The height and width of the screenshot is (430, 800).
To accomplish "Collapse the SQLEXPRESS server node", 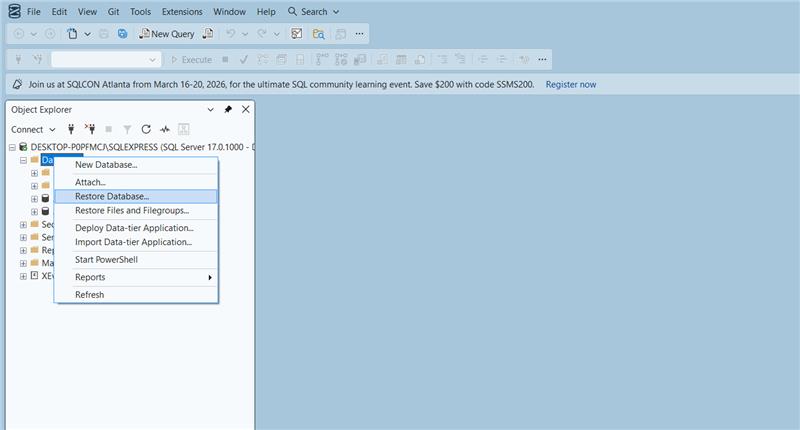I will [x=11, y=146].
